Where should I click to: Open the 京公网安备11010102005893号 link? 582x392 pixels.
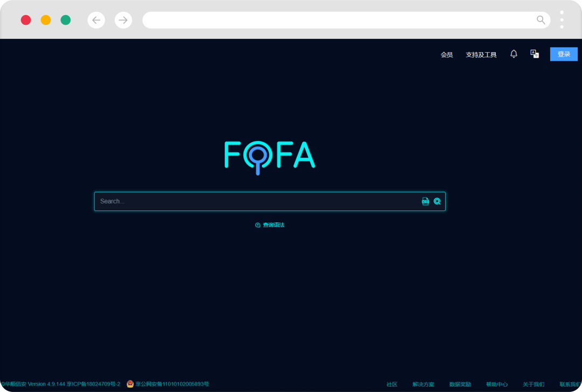pos(172,384)
